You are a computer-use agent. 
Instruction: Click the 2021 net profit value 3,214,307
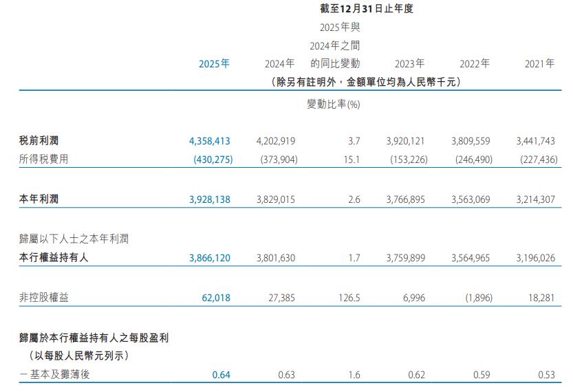(534, 199)
